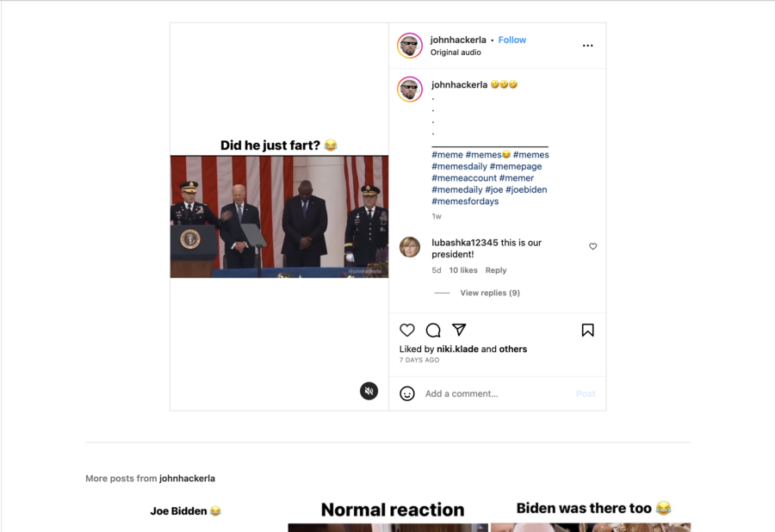Open the niki.klade profile link
Viewport: 775px width, 532px height.
457,349
